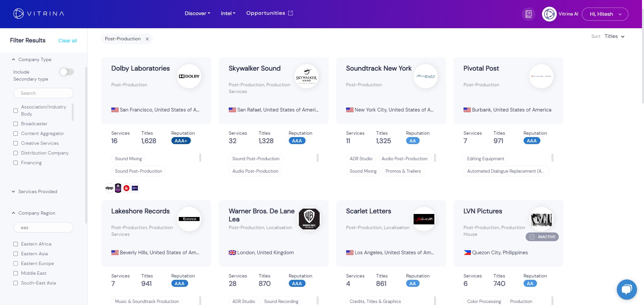Click the Dolby services tag scrollbar
The image size is (644, 305).
(x=200, y=158)
